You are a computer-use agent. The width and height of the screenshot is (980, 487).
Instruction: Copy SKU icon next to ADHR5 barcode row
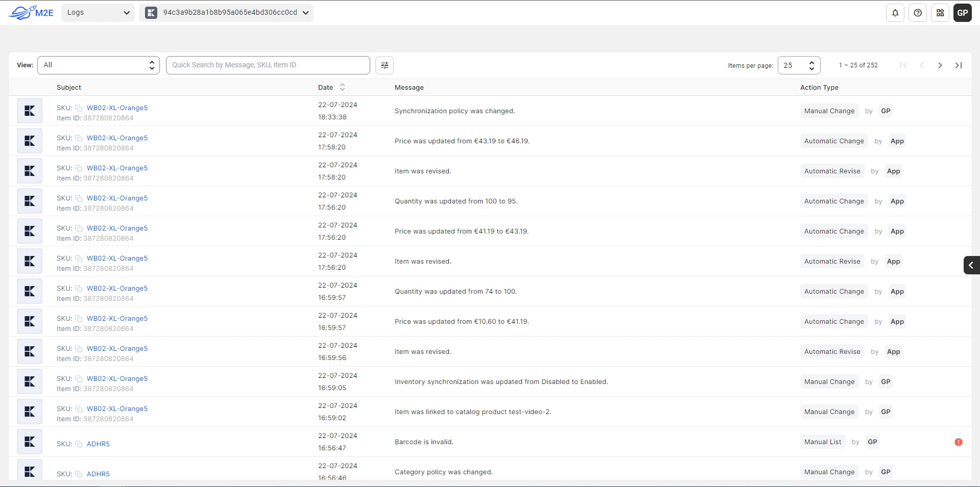point(79,444)
